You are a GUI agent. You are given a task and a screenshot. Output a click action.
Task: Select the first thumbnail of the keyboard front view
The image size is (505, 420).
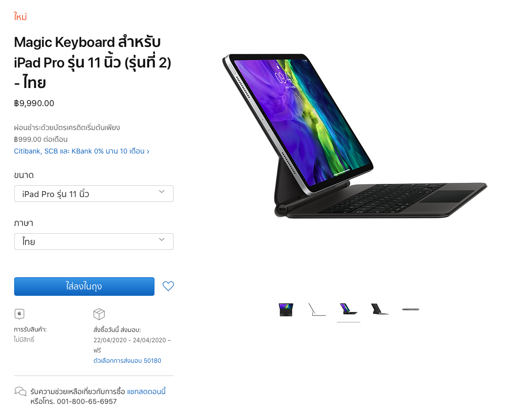pos(285,309)
